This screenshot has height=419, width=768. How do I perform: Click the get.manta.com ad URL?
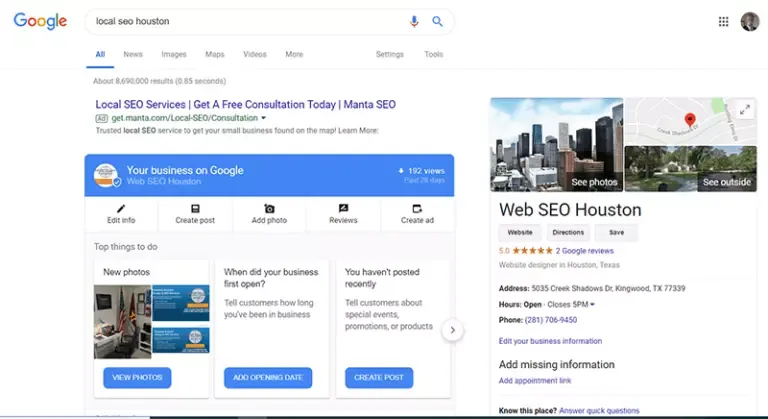pyautogui.click(x=185, y=118)
